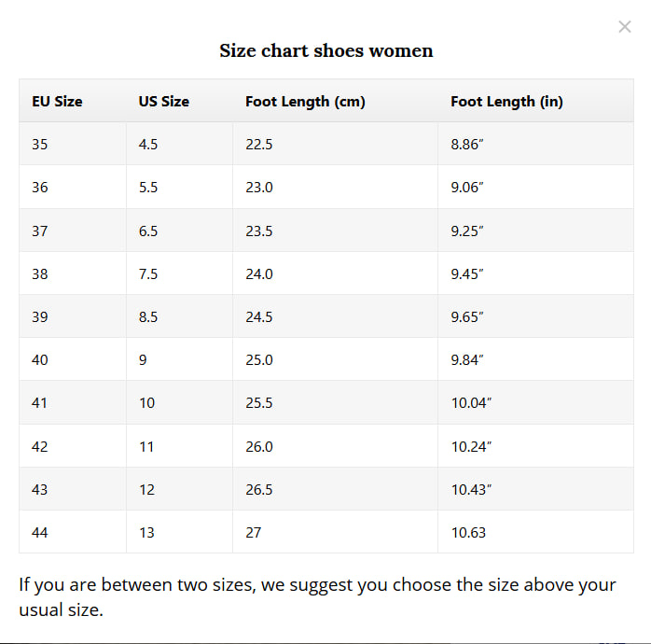The width and height of the screenshot is (651, 644).
Task: Click the between-two-sizes suggestion text
Action: coord(317,596)
